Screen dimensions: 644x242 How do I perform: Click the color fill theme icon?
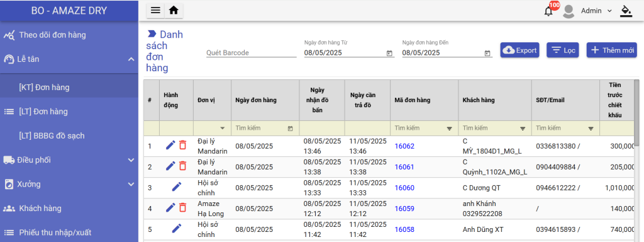[626, 11]
